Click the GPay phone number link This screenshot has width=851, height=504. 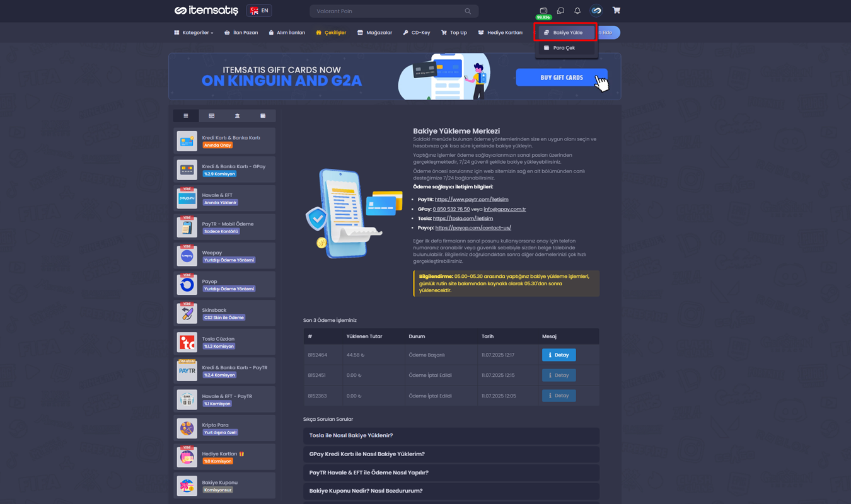[x=451, y=209]
